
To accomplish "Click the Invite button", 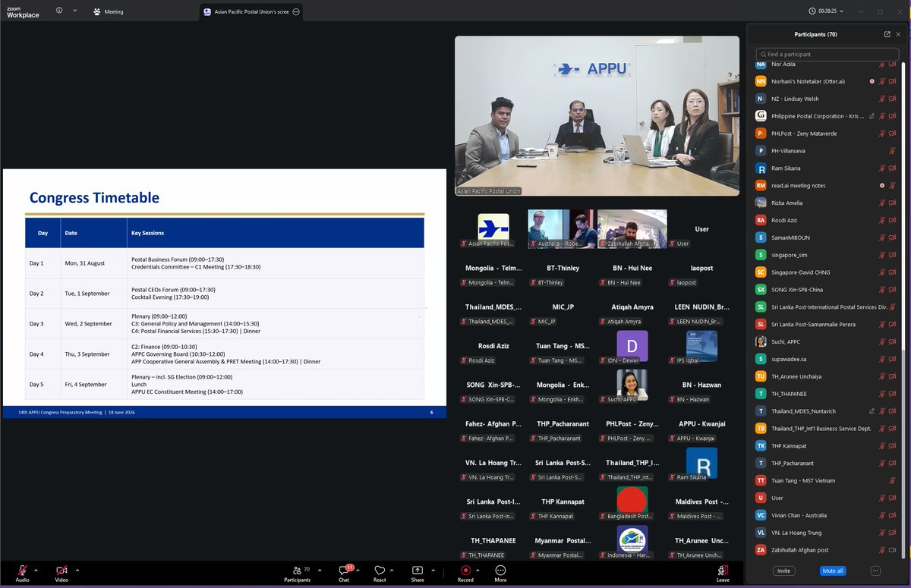I will point(783,571).
